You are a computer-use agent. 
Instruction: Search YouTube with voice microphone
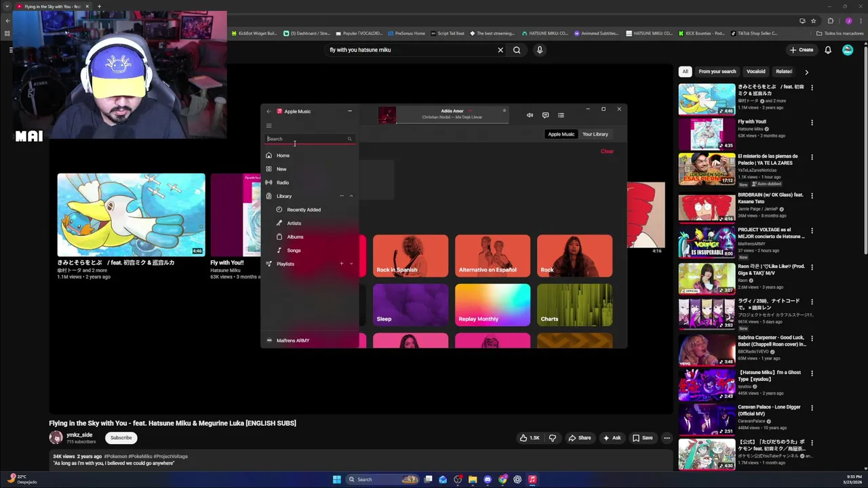pos(540,49)
